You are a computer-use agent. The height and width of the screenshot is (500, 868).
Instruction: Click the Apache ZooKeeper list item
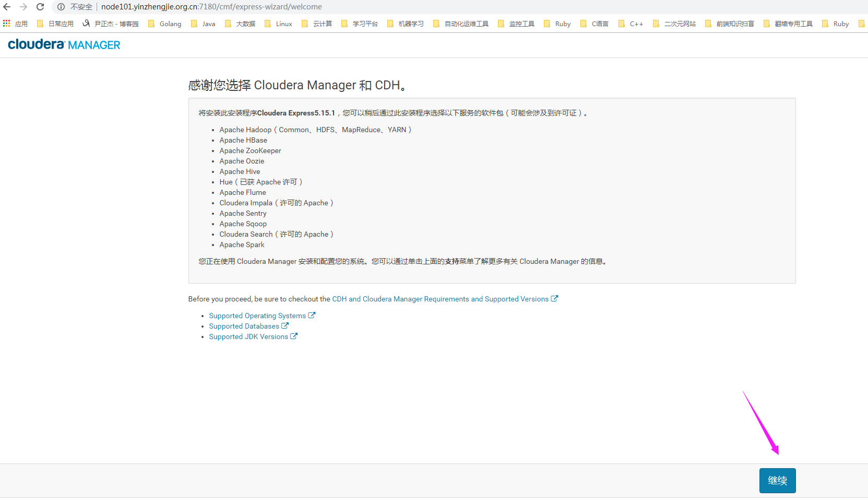click(250, 150)
